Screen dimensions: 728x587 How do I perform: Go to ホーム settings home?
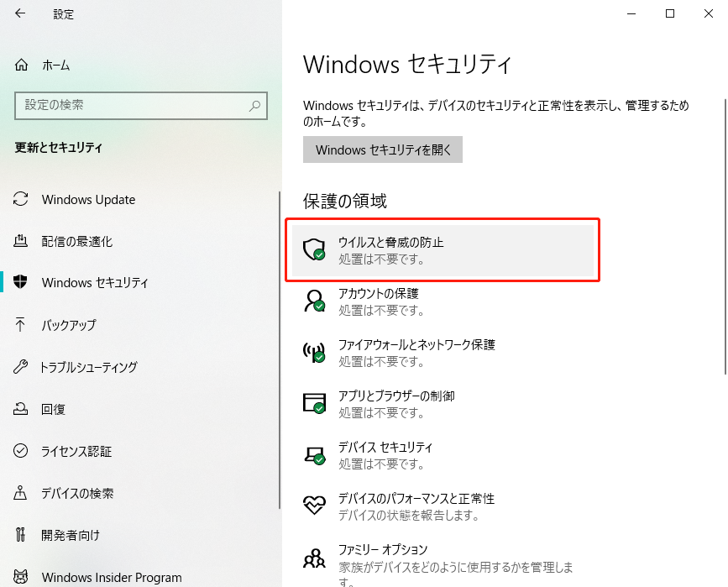pyautogui.click(x=55, y=65)
